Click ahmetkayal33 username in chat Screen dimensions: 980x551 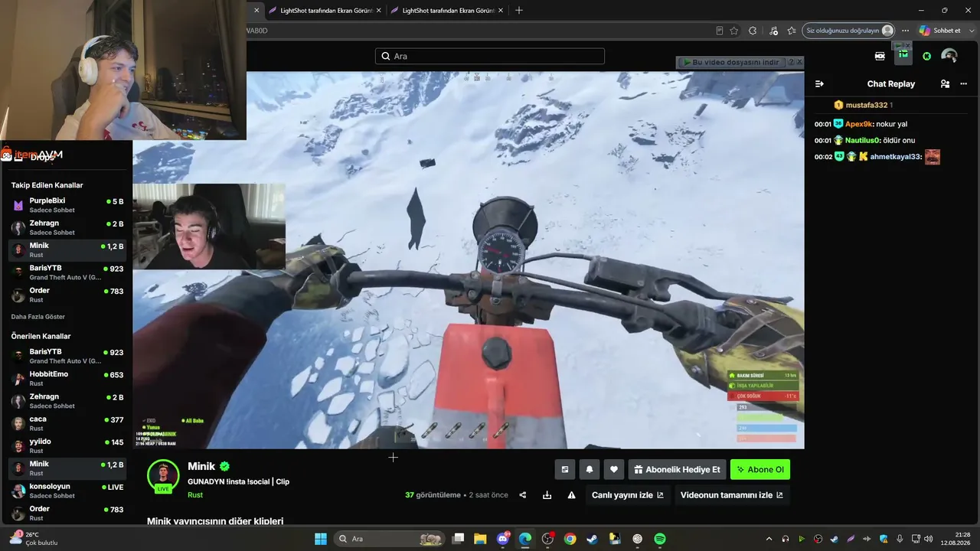(895, 157)
